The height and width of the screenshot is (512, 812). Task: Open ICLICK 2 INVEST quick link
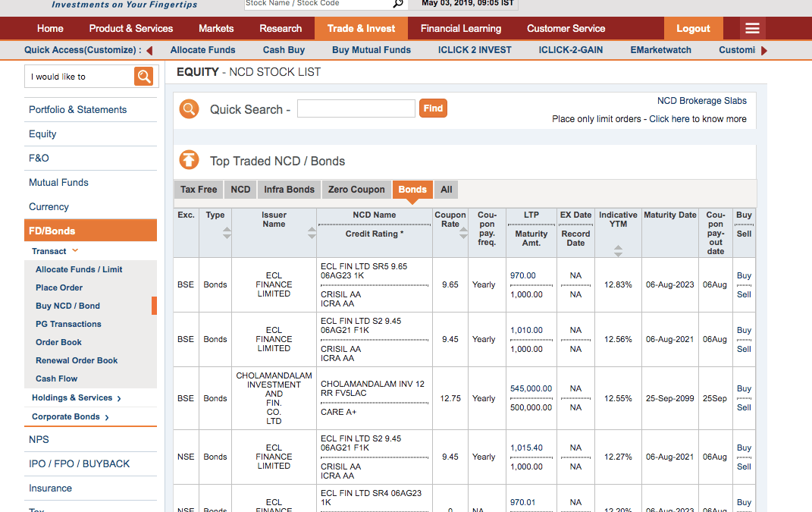pos(475,50)
